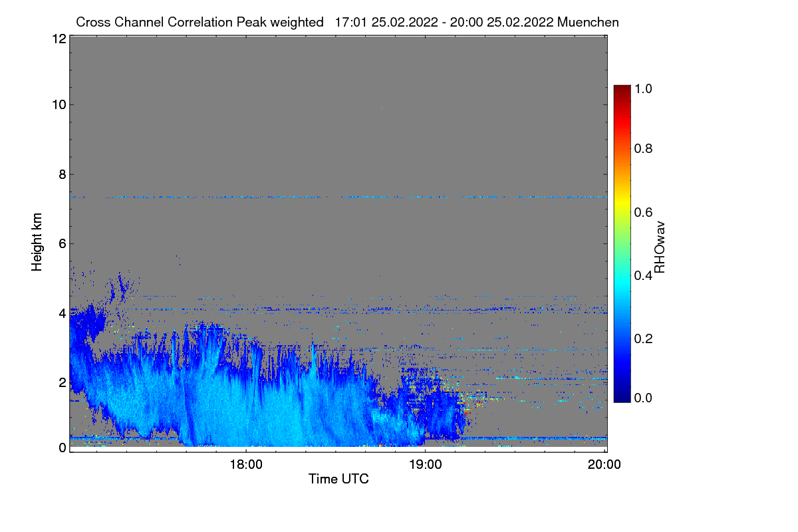Click the Time UTC axis title
The height and width of the screenshot is (532, 798).
[x=338, y=479]
